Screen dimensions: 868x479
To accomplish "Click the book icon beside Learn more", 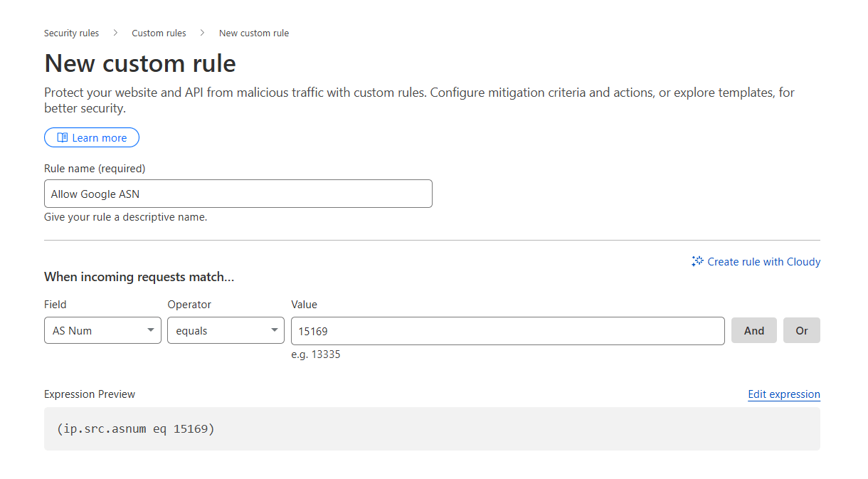I will tap(63, 138).
